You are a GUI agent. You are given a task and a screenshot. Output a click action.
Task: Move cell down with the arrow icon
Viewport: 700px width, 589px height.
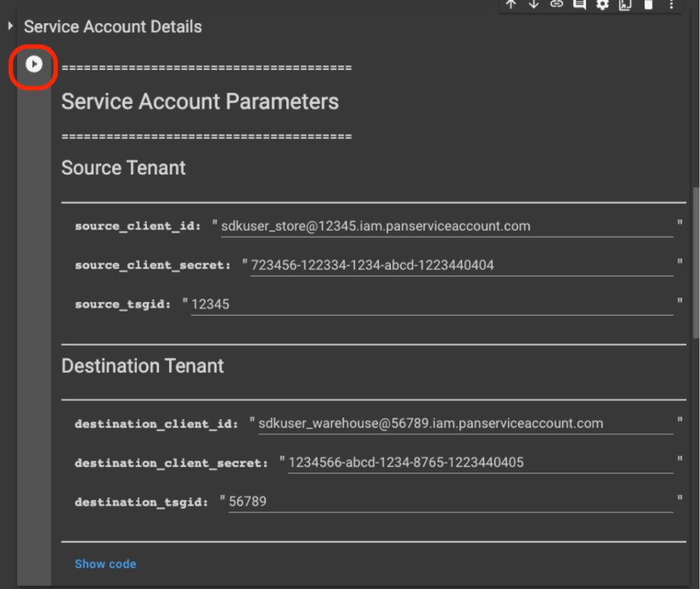tap(534, 4)
